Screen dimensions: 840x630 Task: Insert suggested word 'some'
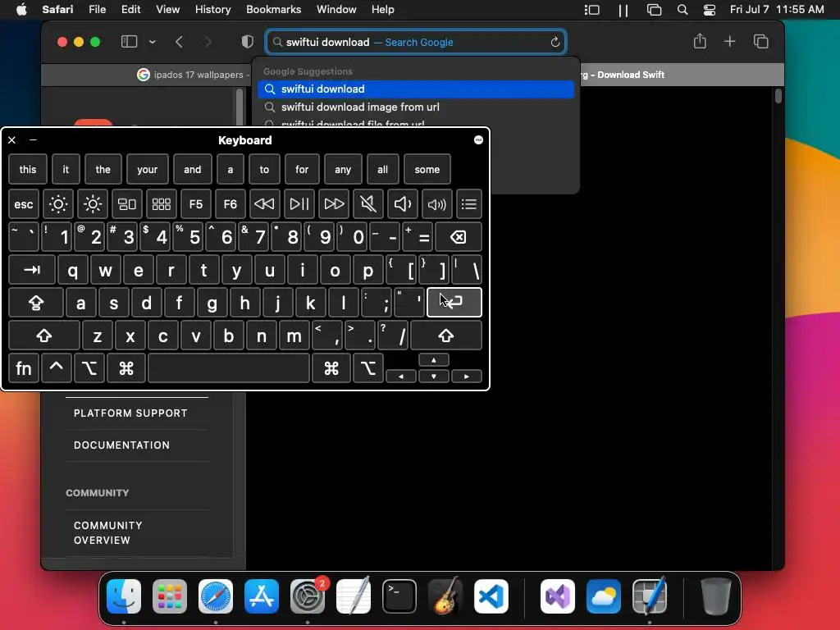427,169
